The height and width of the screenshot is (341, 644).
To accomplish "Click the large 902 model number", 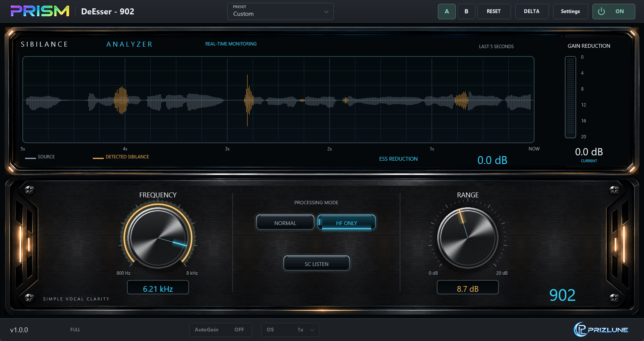I will tap(563, 295).
